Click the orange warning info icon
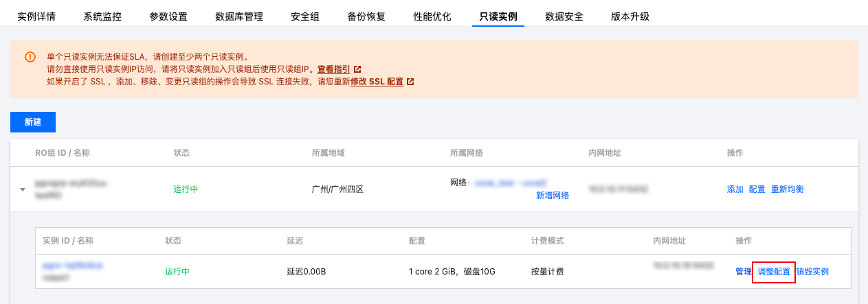Screen dimensions: 868x304 30,57
